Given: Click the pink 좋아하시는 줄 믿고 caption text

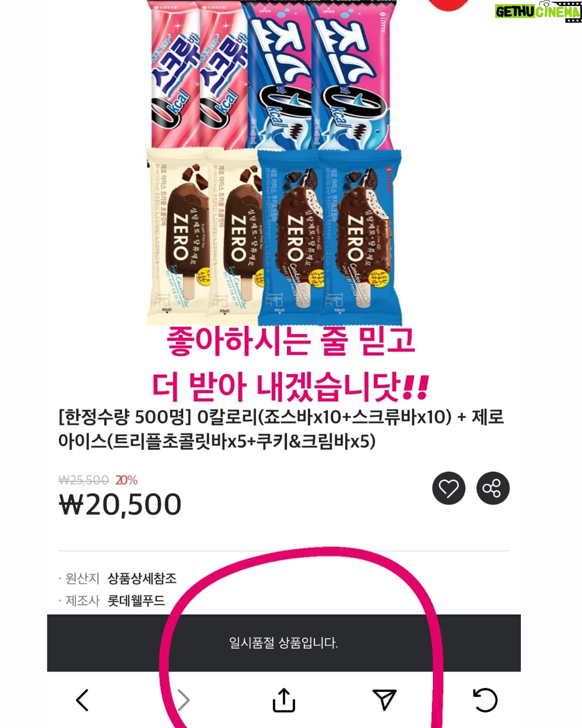Looking at the screenshot, I should point(290,341).
